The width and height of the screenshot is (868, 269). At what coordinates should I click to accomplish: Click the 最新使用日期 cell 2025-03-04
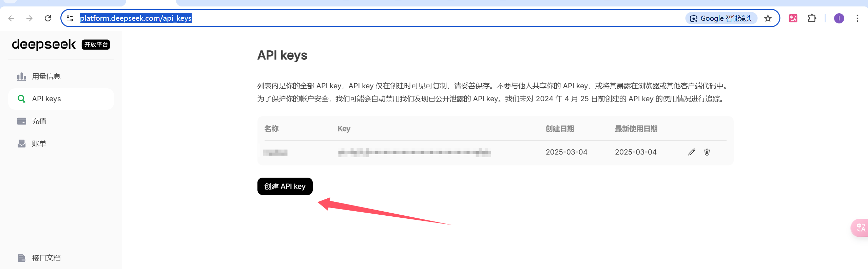(x=636, y=152)
